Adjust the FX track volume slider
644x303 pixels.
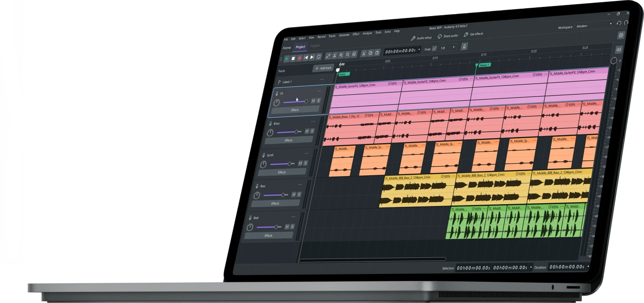(295, 102)
